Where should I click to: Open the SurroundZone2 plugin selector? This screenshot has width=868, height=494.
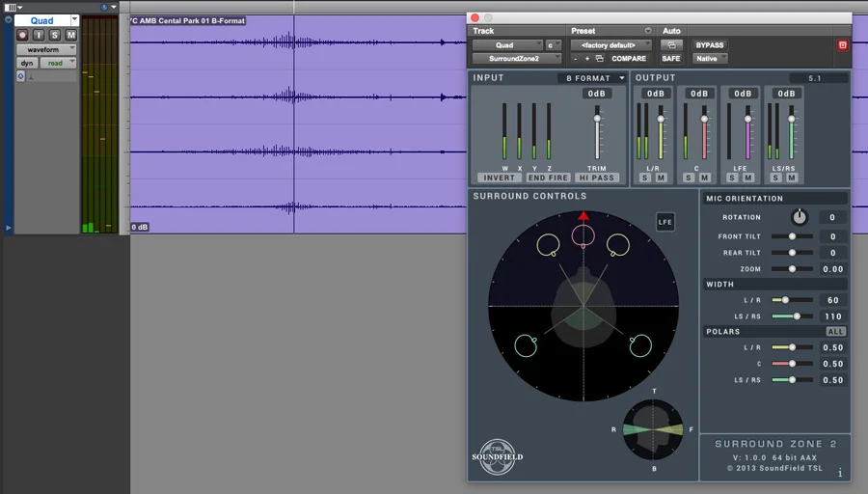(517, 58)
